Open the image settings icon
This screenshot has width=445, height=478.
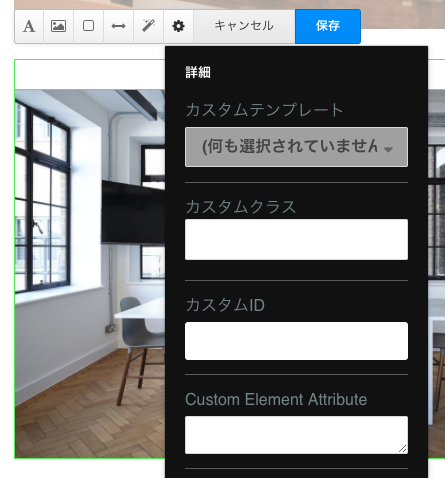[x=58, y=26]
